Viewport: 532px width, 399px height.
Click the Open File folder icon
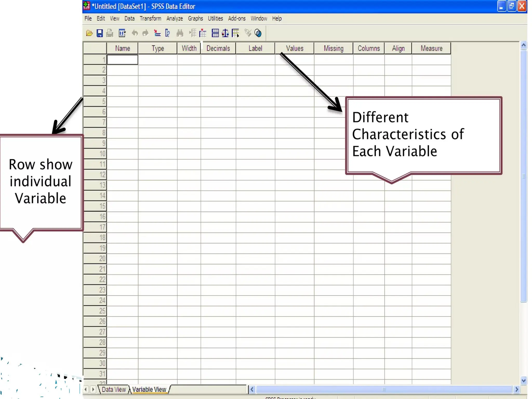pos(89,33)
